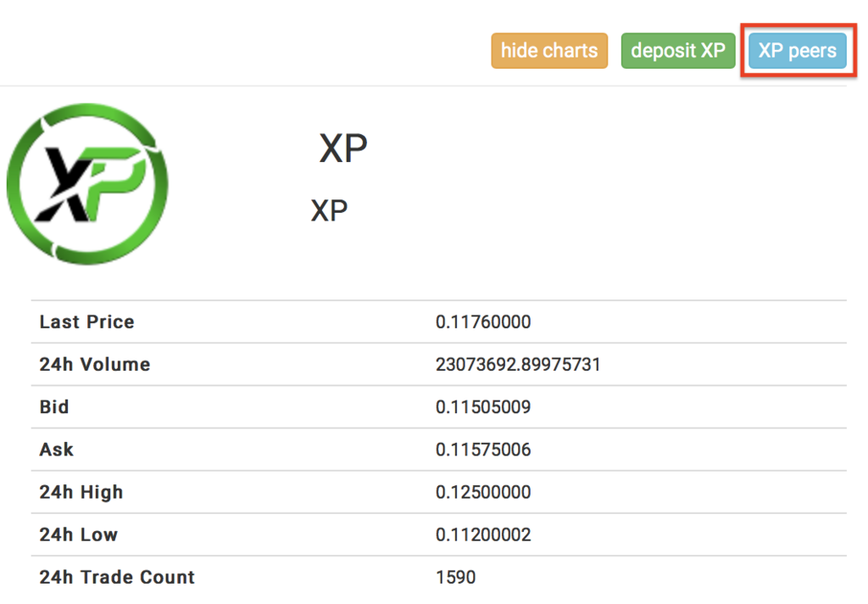
Task: Select the volume value 23073692.89975731
Action: coord(518,365)
